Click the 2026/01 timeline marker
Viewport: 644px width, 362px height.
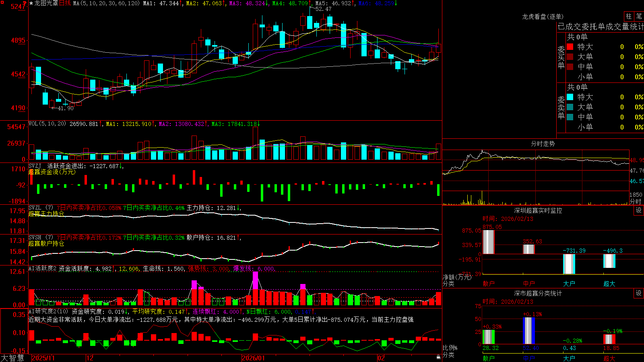(x=254, y=358)
